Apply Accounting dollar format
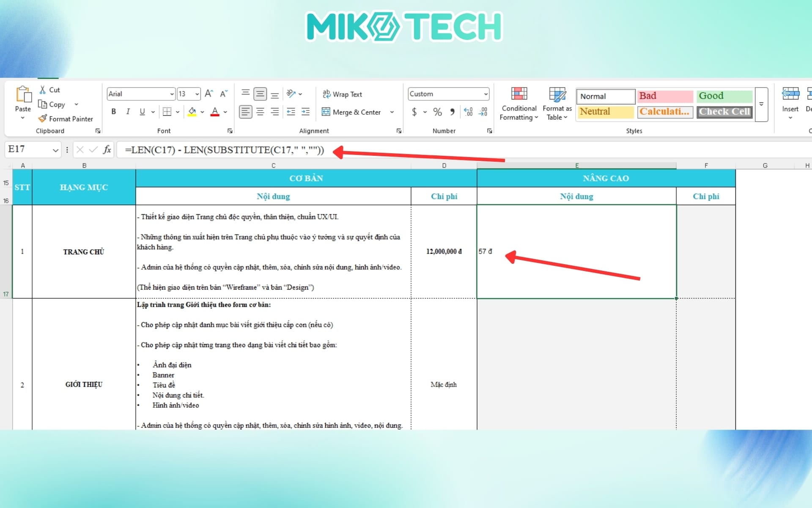812x508 pixels. pos(414,112)
